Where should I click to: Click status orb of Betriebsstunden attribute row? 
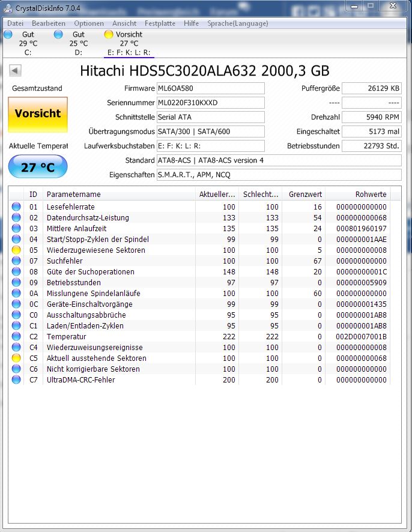pos(16,282)
